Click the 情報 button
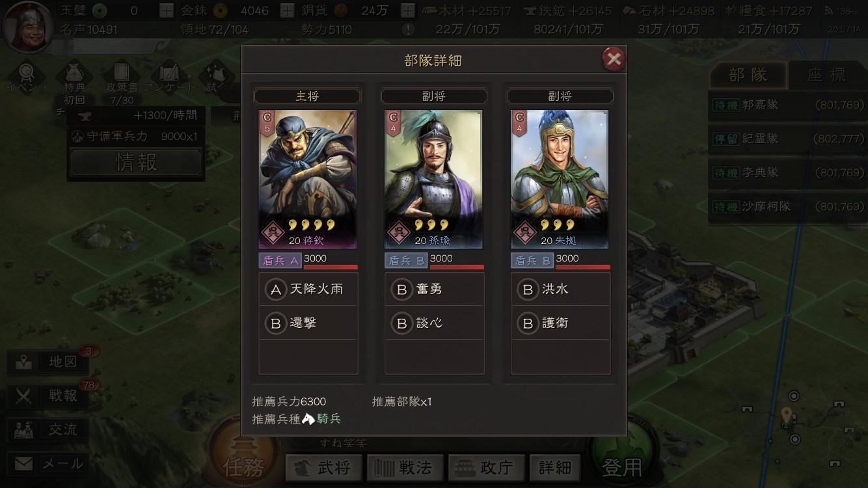This screenshot has height=488, width=868. 136,162
